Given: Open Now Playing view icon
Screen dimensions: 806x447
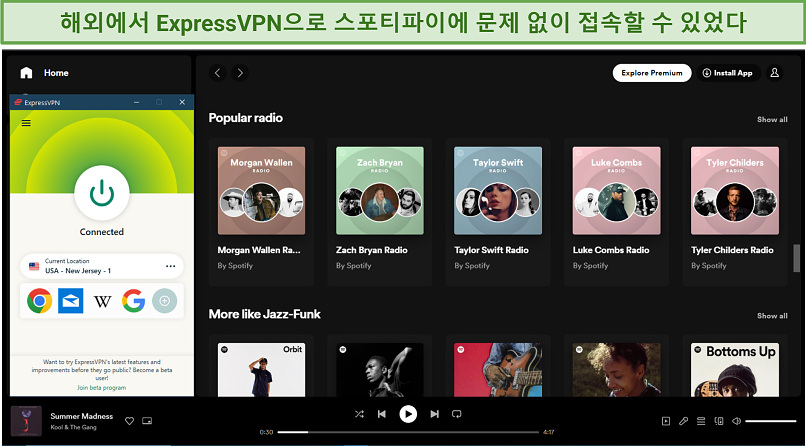Looking at the screenshot, I should (666, 421).
